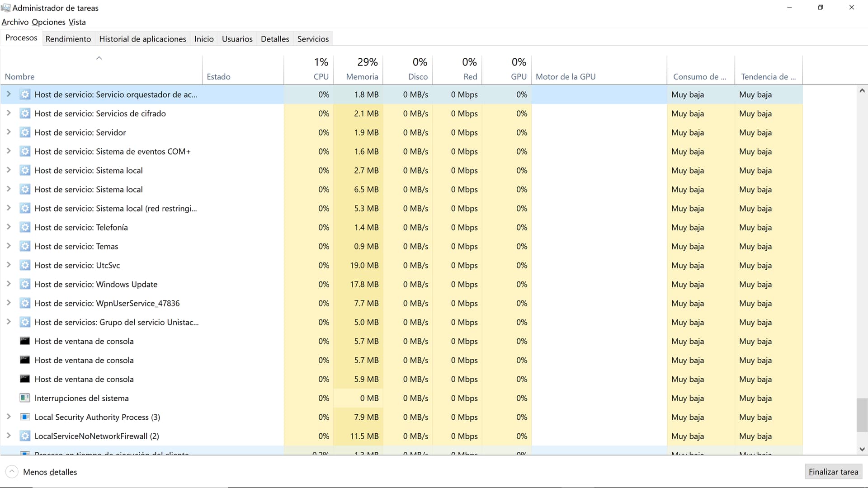Click the scrollbar up arrow
This screenshot has height=488, width=868.
click(x=862, y=91)
